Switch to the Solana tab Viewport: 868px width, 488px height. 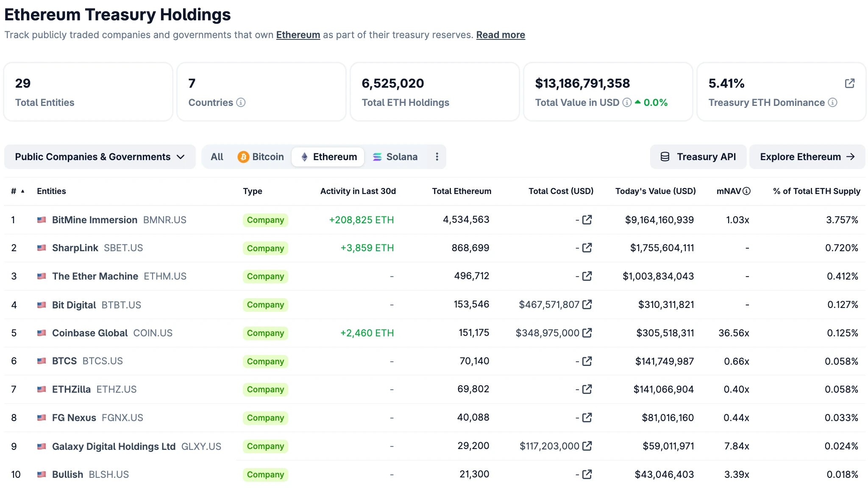click(395, 157)
